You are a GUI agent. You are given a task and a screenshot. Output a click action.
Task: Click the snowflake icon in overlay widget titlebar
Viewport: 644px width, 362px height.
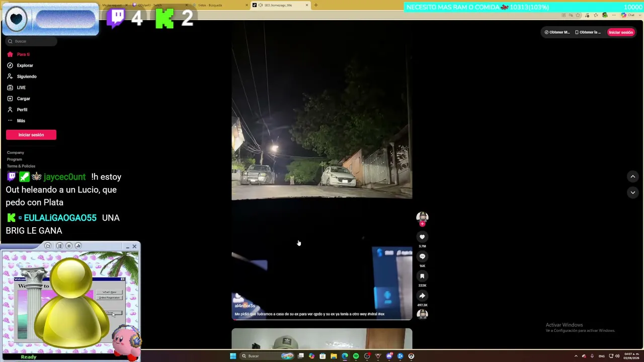tap(69, 246)
